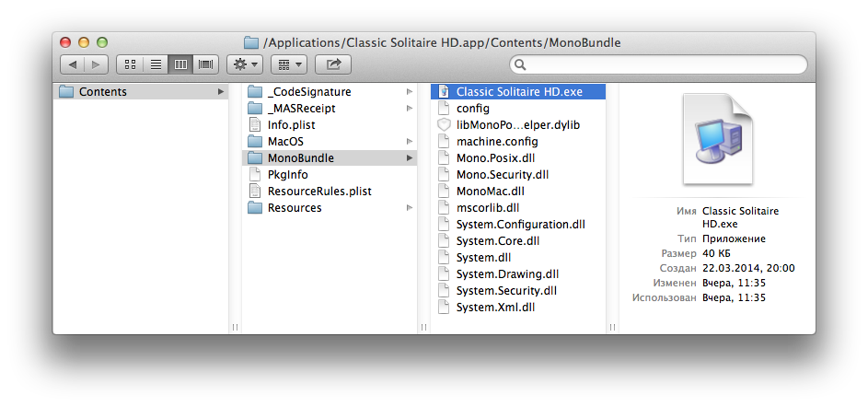
Task: Select the Contents folder
Action: click(142, 92)
